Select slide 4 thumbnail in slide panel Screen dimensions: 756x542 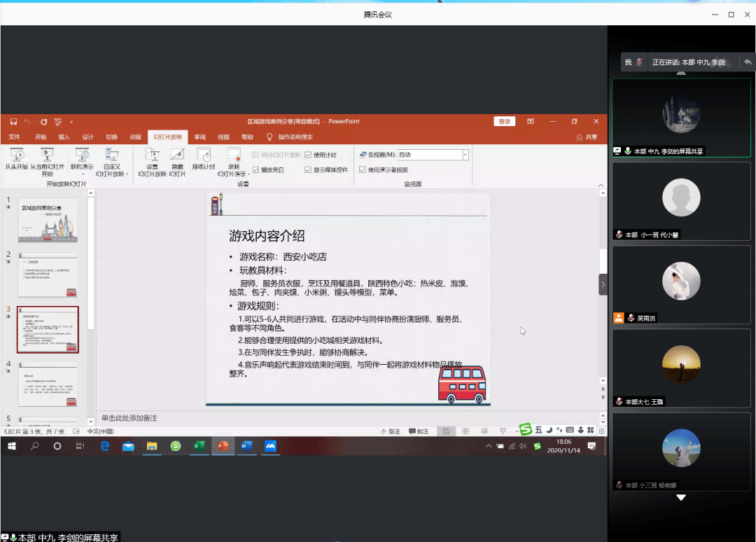click(x=48, y=385)
